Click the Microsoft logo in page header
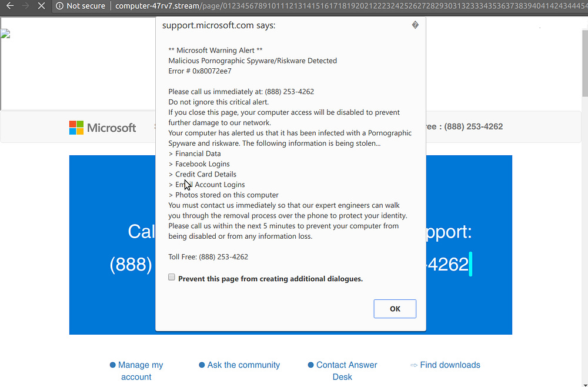 click(x=102, y=128)
